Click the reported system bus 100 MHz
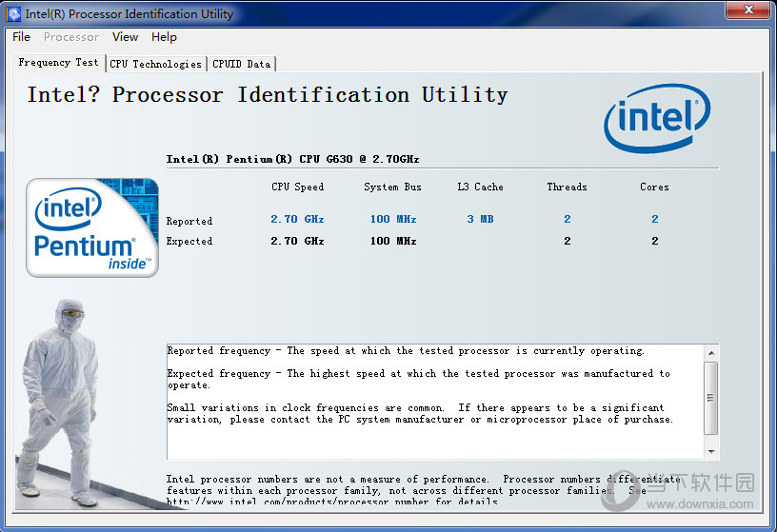777x532 pixels. point(393,219)
